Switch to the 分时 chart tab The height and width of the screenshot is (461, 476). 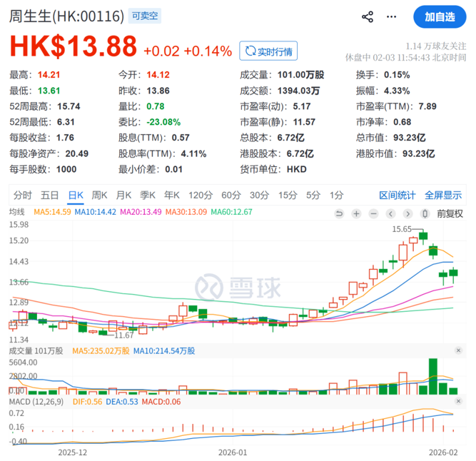click(x=23, y=195)
